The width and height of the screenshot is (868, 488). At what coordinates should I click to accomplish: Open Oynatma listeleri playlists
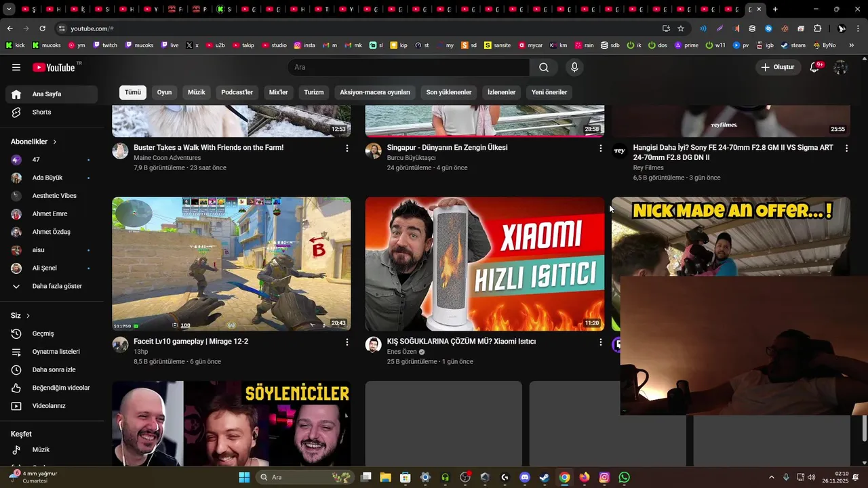52,352
